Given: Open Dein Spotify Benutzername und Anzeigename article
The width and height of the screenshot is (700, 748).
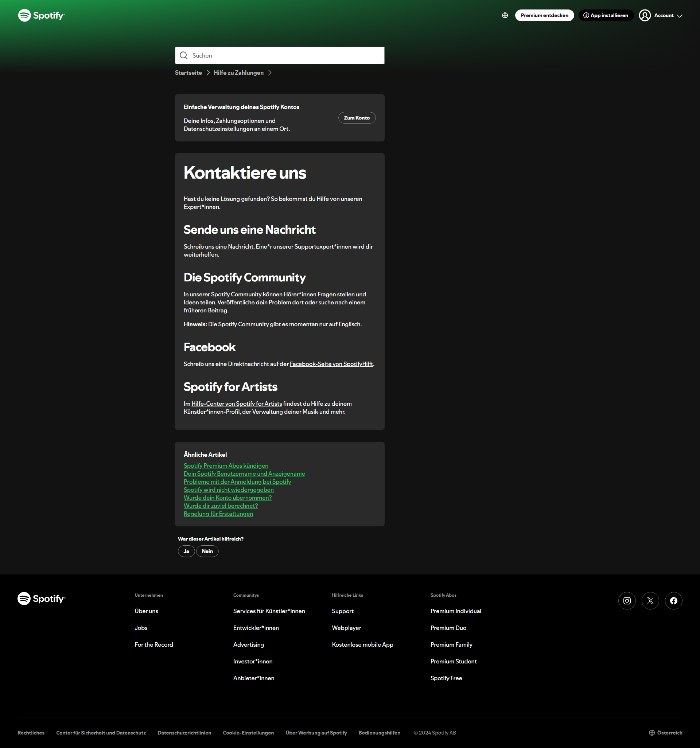Looking at the screenshot, I should (x=244, y=473).
